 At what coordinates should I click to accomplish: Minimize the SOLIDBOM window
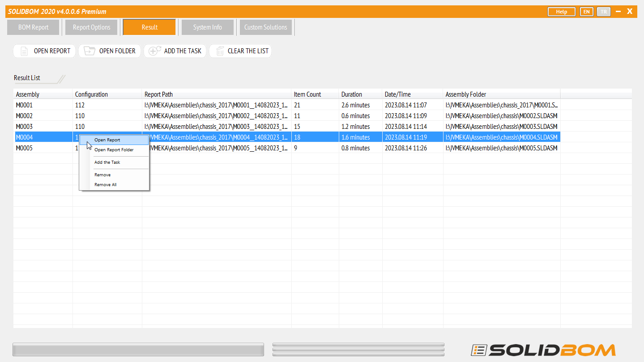click(618, 12)
